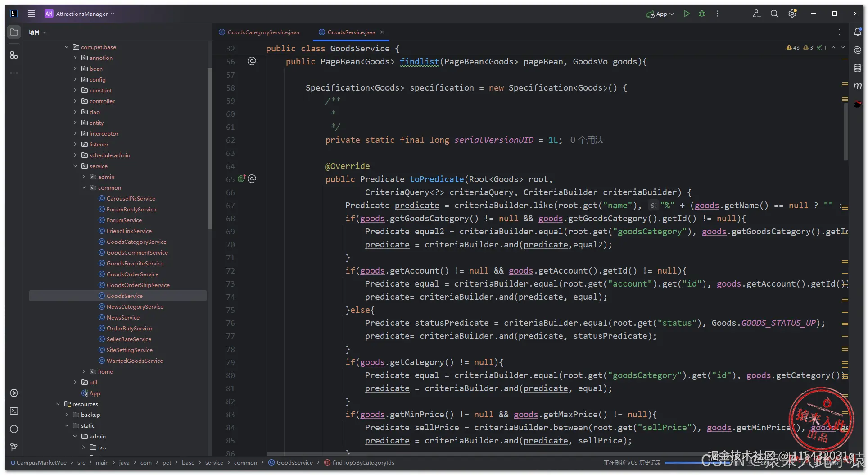The width and height of the screenshot is (868, 475).
Task: Select the App class in the tree
Action: click(x=91, y=393)
